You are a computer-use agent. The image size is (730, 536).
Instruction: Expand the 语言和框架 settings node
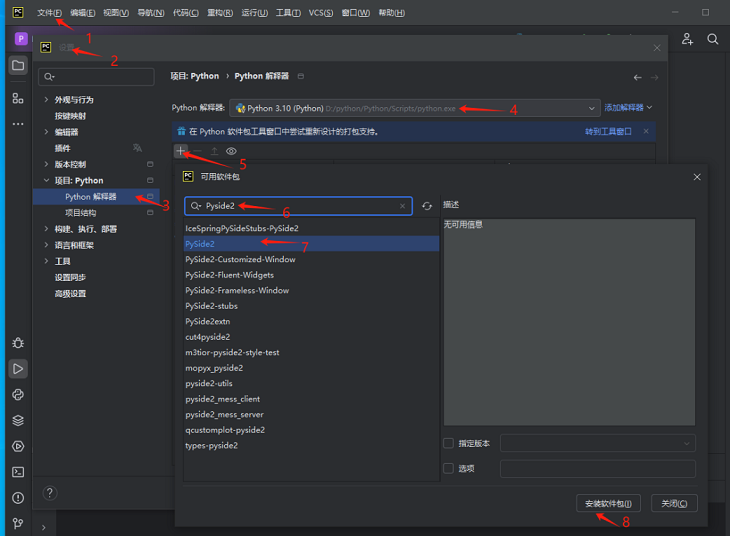point(46,245)
